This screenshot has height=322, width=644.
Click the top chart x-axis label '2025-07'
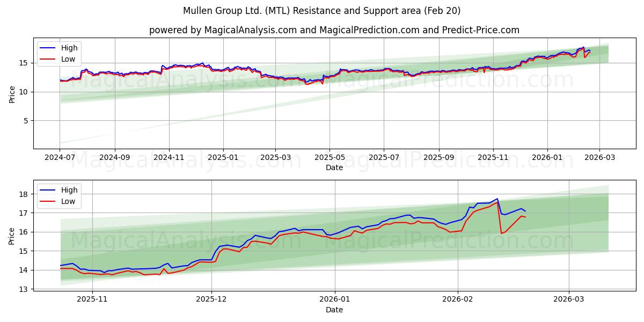pos(384,158)
